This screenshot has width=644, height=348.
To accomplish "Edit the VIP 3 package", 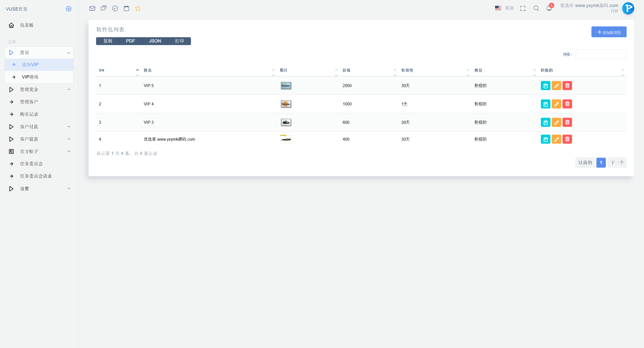I will [x=556, y=122].
